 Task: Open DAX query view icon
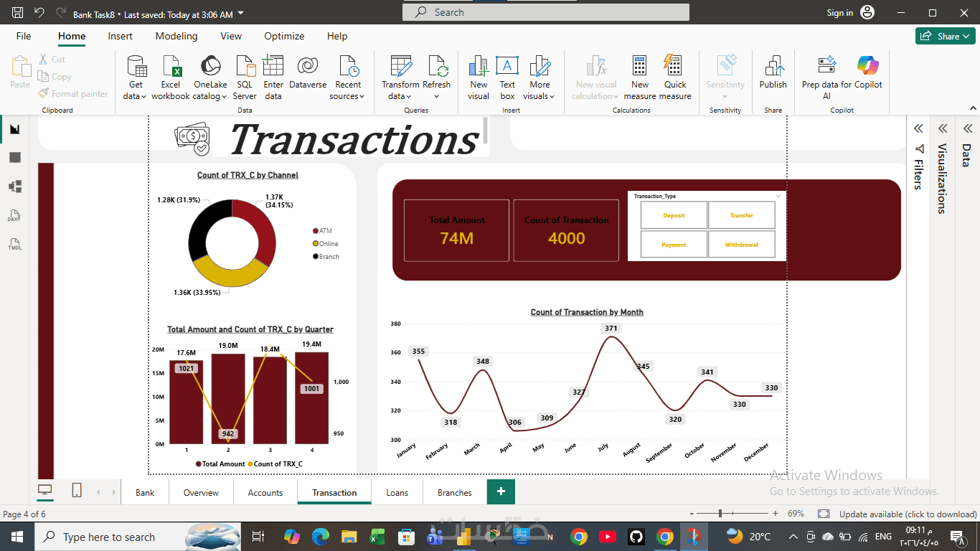pos(14,216)
